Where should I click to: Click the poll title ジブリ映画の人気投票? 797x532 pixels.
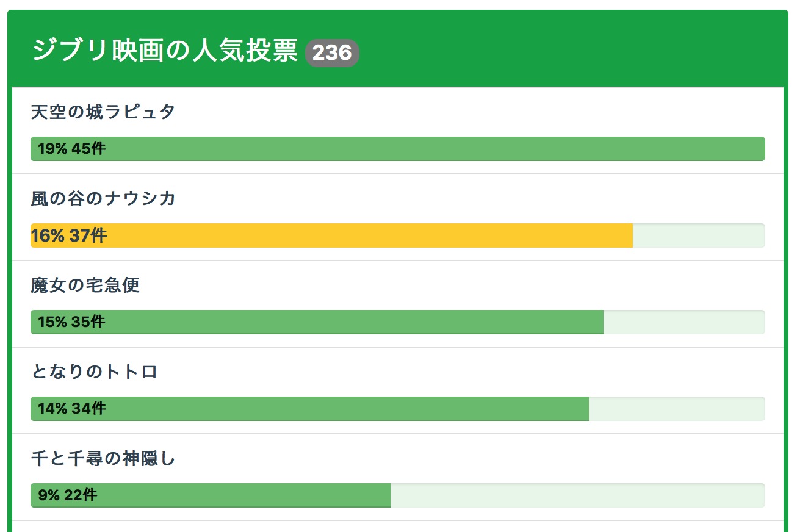(165, 51)
